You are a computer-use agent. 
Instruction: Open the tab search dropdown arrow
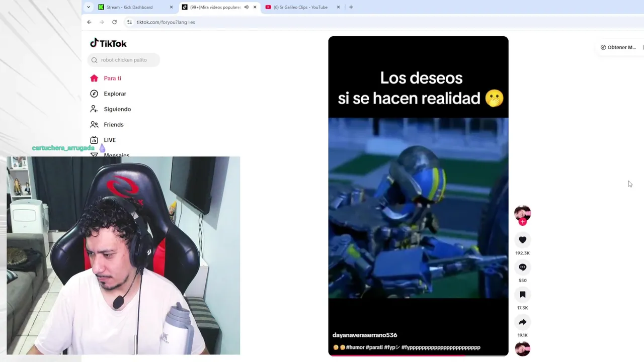click(x=89, y=7)
